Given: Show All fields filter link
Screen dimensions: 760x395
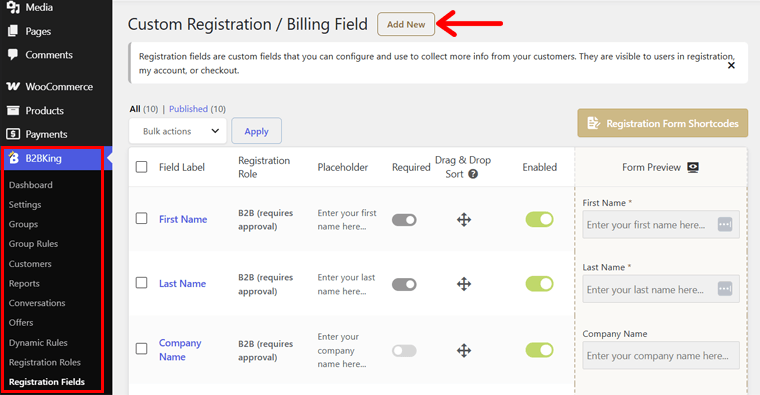Looking at the screenshot, I should point(135,109).
